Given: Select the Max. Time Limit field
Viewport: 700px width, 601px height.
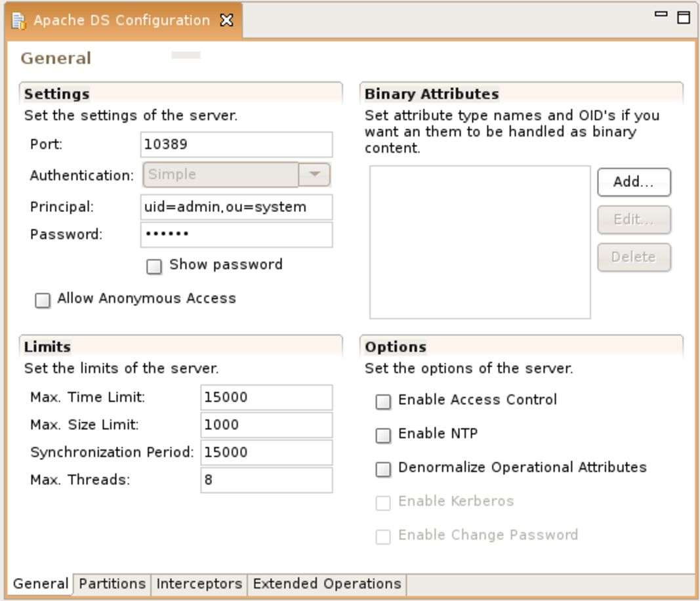Looking at the screenshot, I should tap(266, 398).
